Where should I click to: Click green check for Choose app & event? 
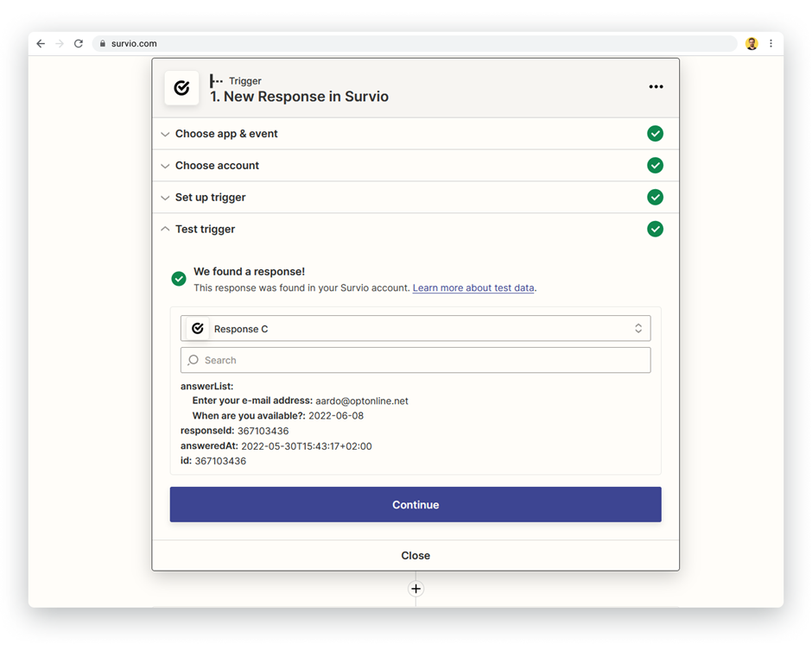655,134
